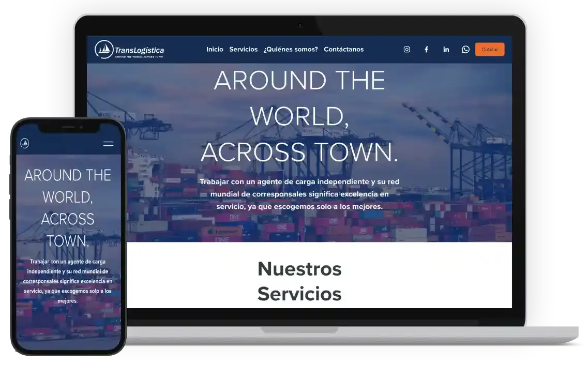
Task: Tap the phone paragraph about agente de carga
Action: [x=68, y=281]
